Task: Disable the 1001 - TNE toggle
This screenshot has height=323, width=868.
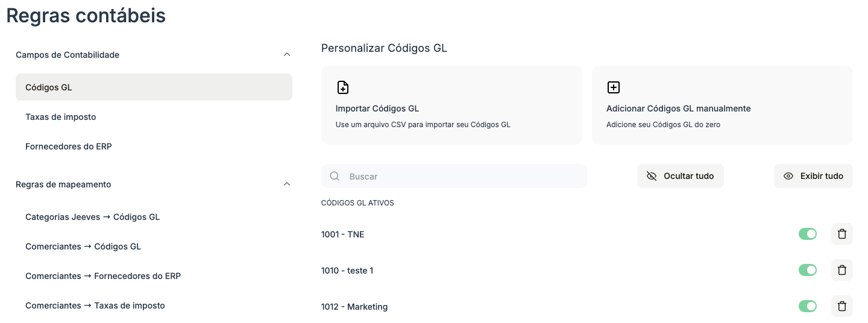Action: [807, 234]
